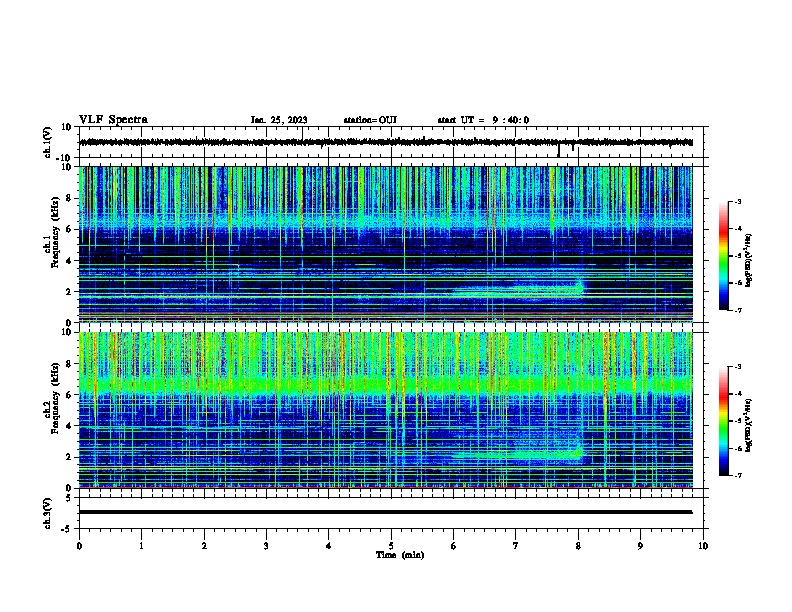Click the date "Jan. 25, 2023" in header
The height and width of the screenshot is (612, 792).
point(279,120)
